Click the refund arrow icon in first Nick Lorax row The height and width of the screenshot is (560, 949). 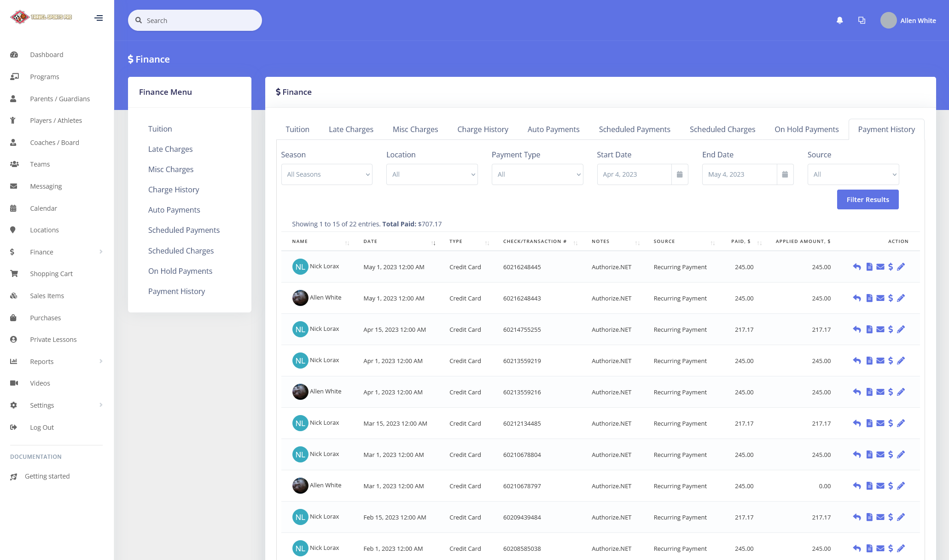coord(856,267)
